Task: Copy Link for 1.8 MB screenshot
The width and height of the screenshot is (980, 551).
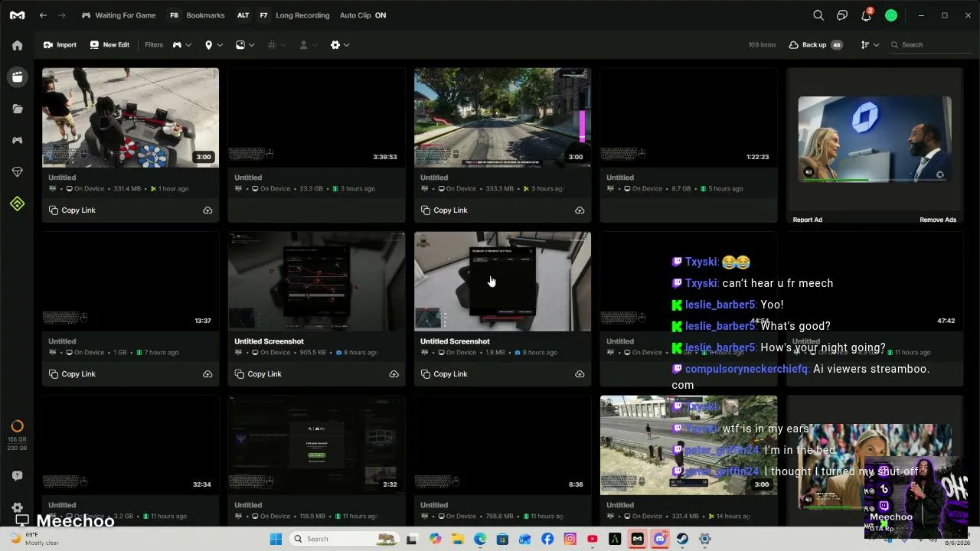Action: (444, 374)
